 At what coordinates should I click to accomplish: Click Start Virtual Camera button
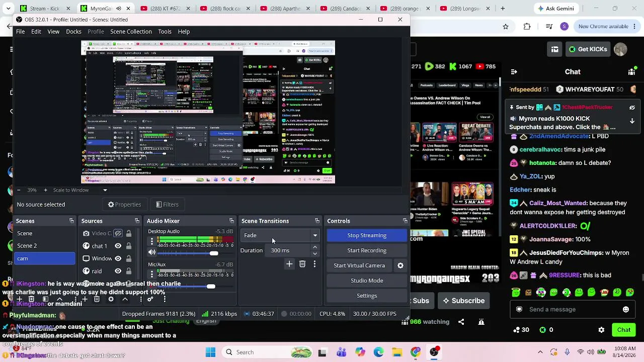point(359,265)
